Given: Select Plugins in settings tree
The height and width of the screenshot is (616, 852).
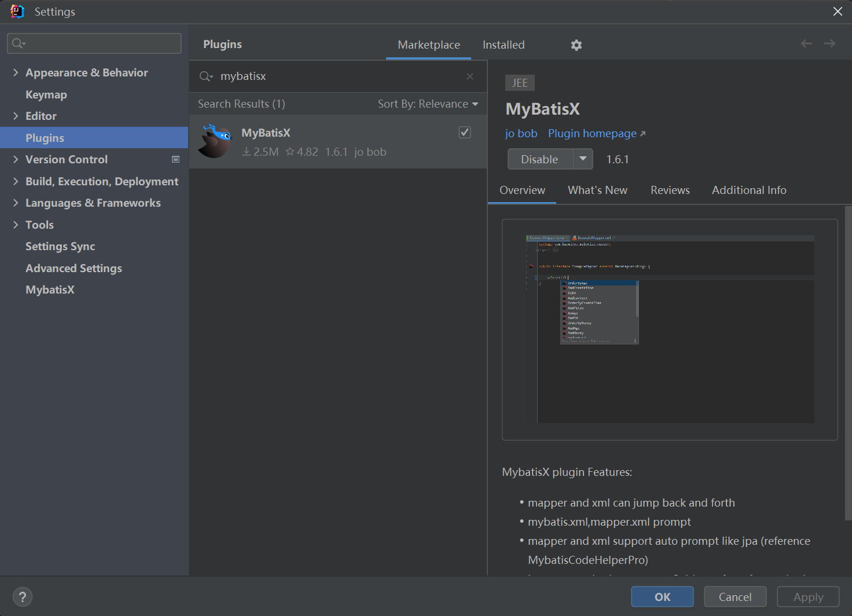Looking at the screenshot, I should pyautogui.click(x=94, y=138).
